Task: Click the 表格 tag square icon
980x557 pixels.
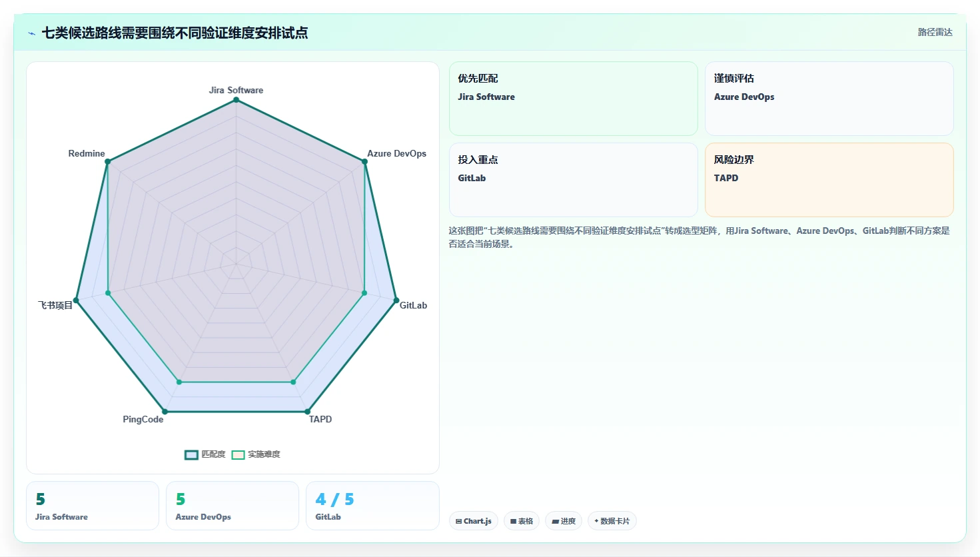Action: 514,521
